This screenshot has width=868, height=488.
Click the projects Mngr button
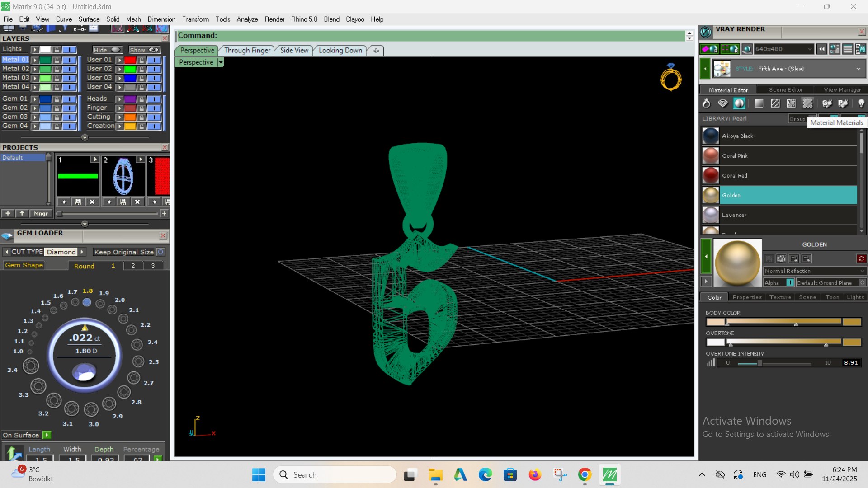point(41,213)
